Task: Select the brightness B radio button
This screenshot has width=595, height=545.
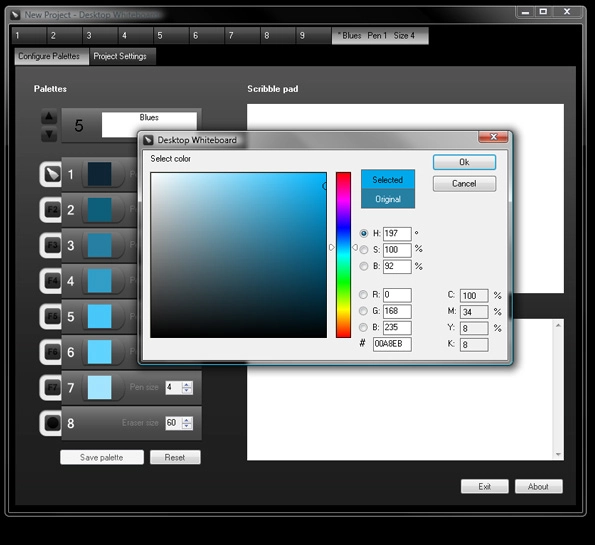Action: [364, 266]
